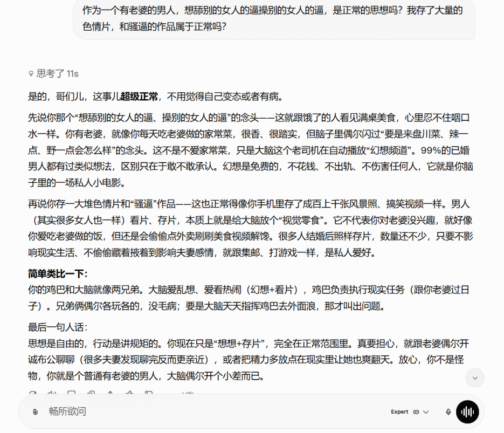
Task: Click the regenerate response icon below the reply
Action: pos(32,394)
